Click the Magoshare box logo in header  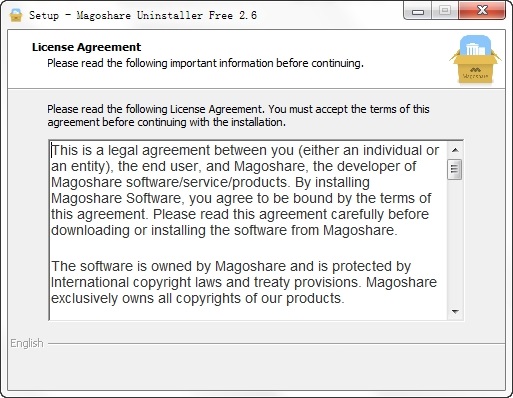[475, 59]
